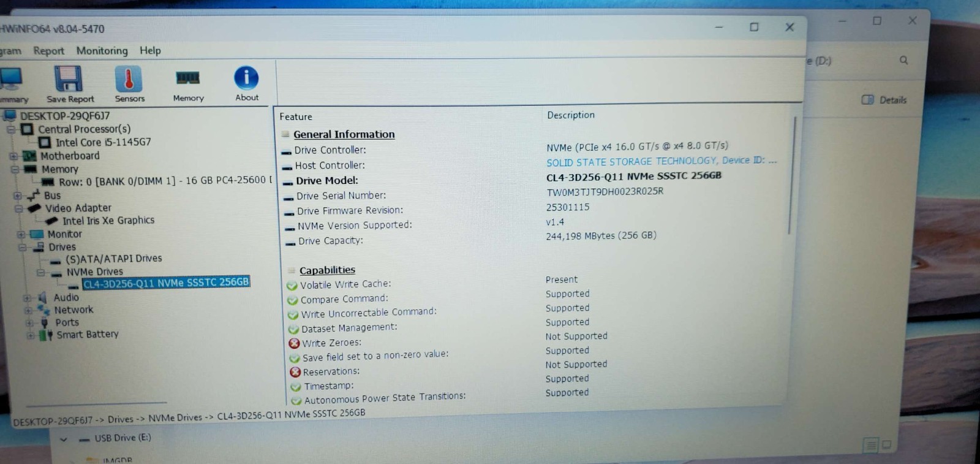Expand the Monitor tree node
The height and width of the screenshot is (464, 980).
[21, 235]
